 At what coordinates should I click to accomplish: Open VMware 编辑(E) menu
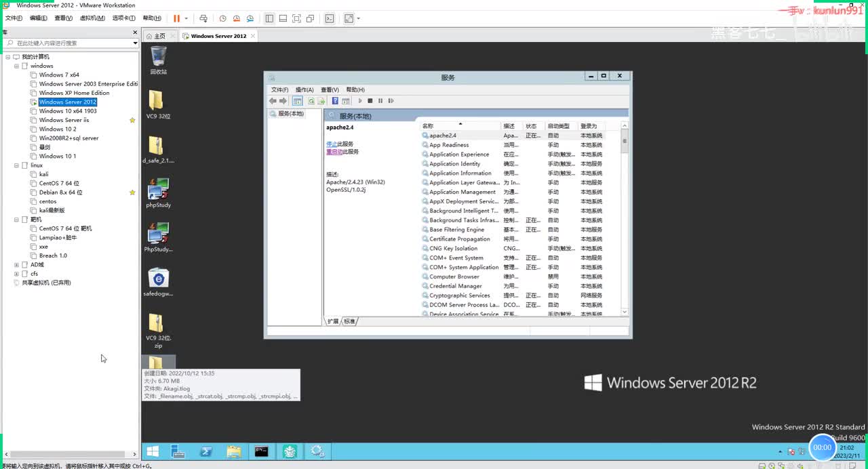[39, 18]
